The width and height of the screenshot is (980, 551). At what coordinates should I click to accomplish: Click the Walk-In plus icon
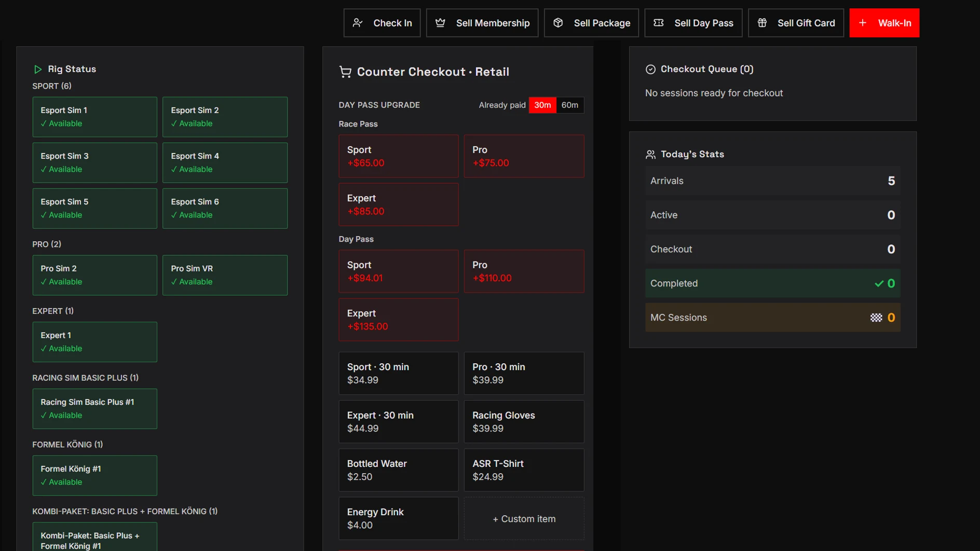click(863, 23)
